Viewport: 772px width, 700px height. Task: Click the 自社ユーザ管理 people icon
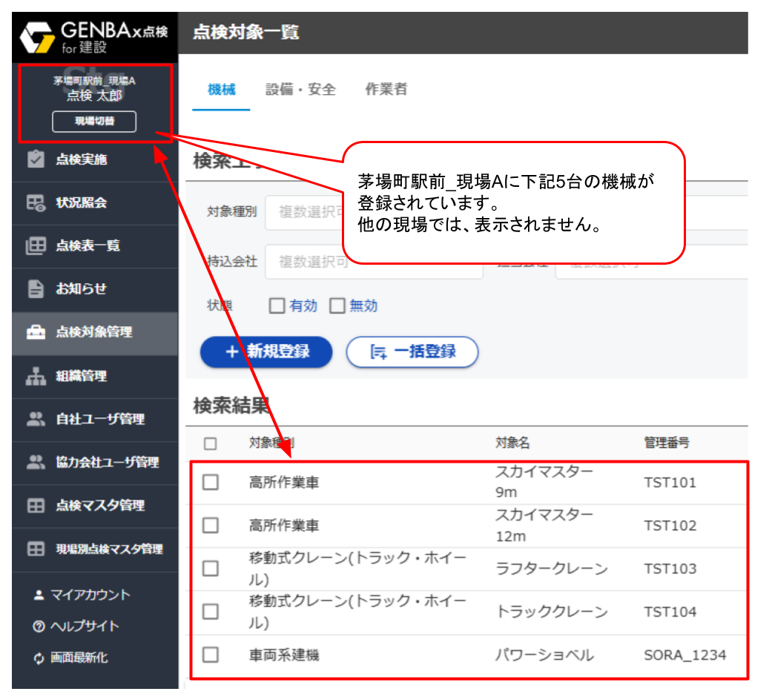coord(36,419)
